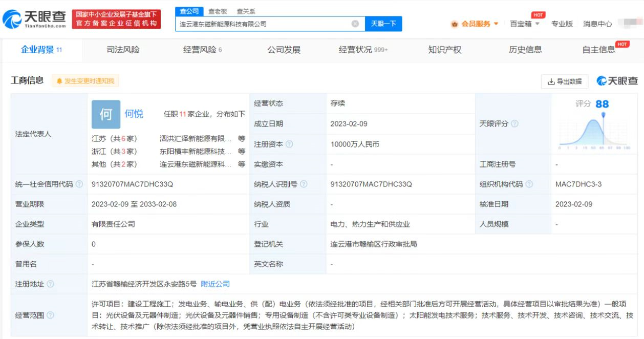Click the 何 avatar of legal representative
The height and width of the screenshot is (339, 644).
pos(106,114)
